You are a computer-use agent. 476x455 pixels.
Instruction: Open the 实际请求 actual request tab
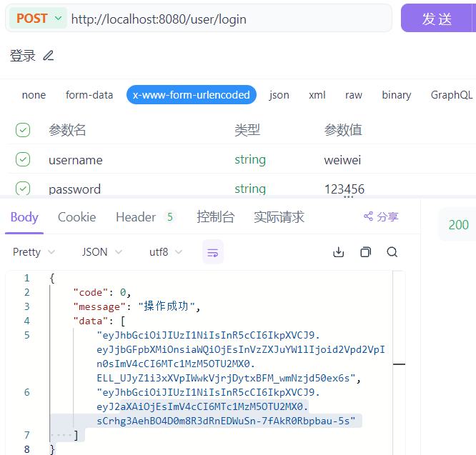tap(279, 217)
